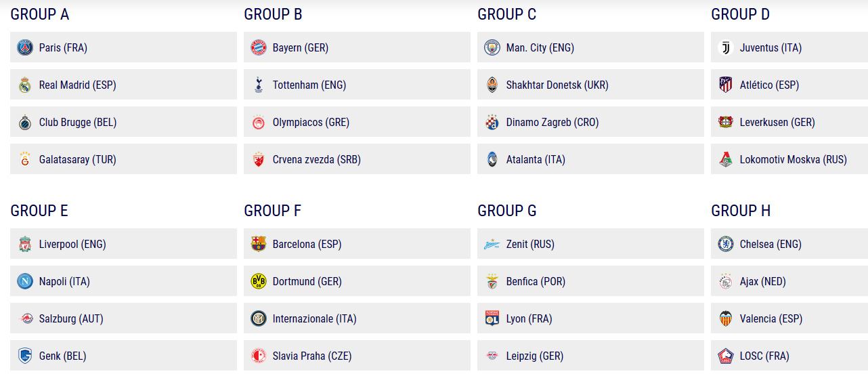The height and width of the screenshot is (376, 868).
Task: Click the Dortmund BVB yellow logo
Action: [x=259, y=281]
